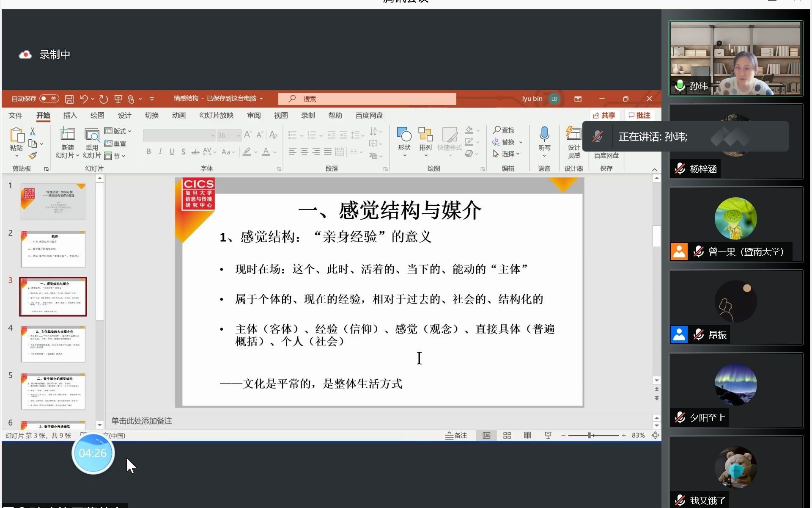Collapse the ribbon with chevron
The width and height of the screenshot is (812, 508).
654,169
